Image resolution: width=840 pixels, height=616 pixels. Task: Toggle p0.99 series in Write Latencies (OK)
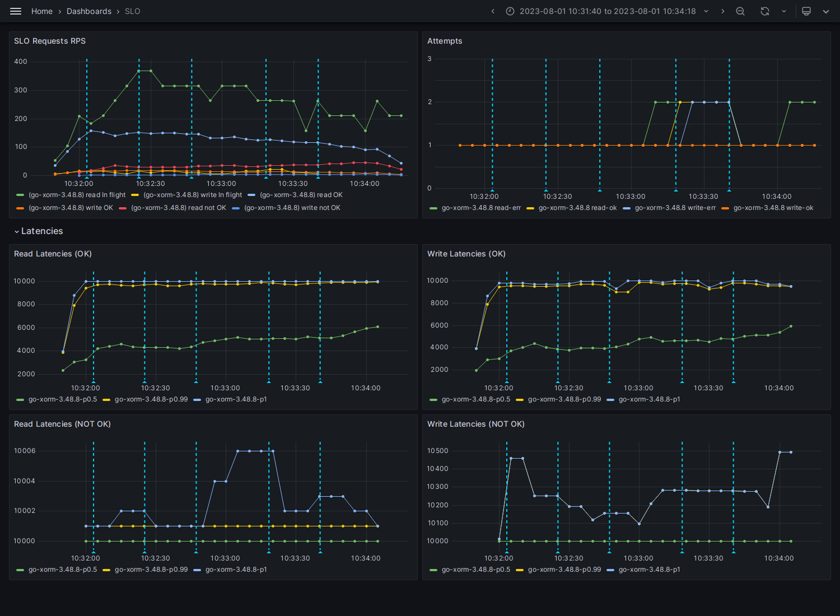(x=564, y=399)
